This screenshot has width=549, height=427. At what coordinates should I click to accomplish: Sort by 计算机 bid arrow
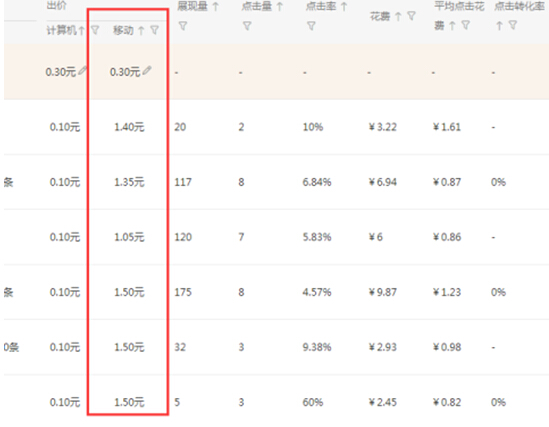[81, 31]
